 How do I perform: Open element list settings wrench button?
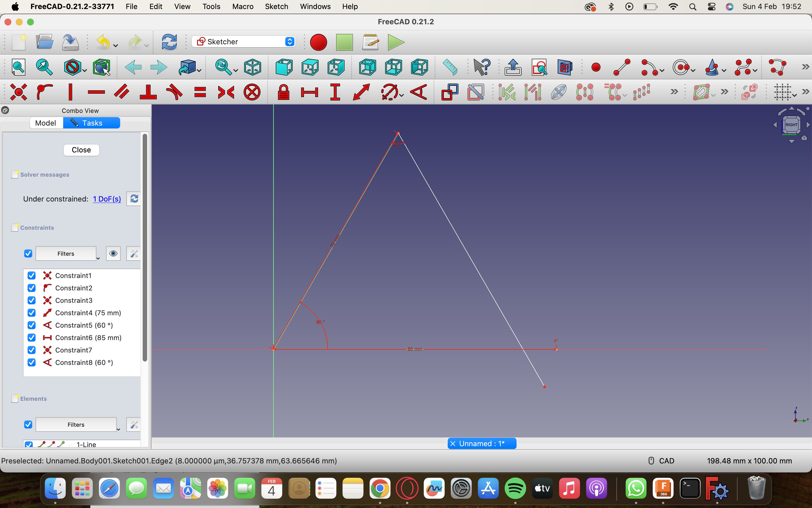click(134, 424)
